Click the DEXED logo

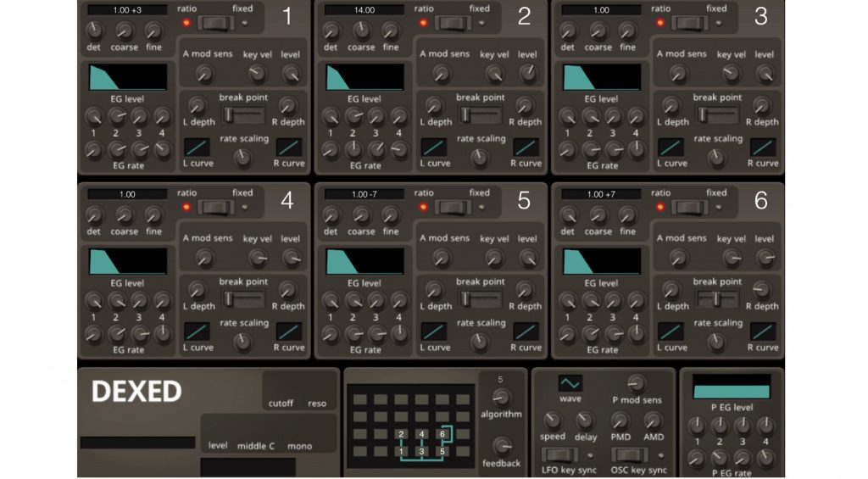[x=136, y=392]
